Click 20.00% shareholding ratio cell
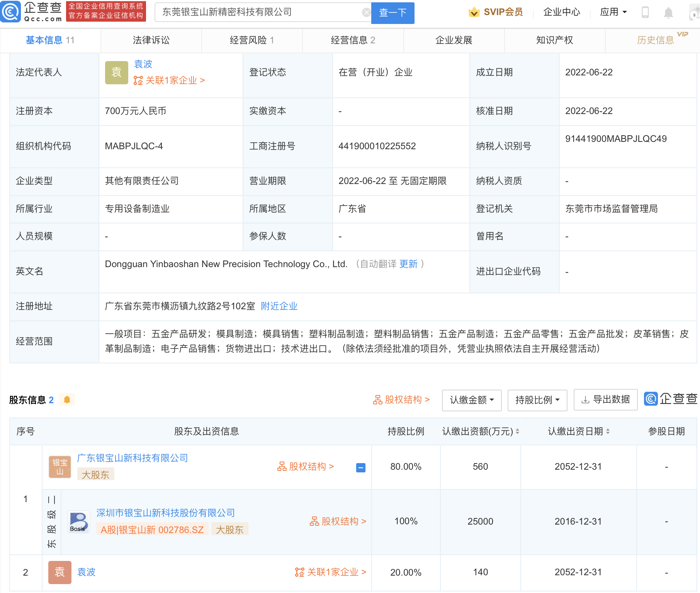Image resolution: width=700 pixels, height=593 pixels. tap(406, 573)
